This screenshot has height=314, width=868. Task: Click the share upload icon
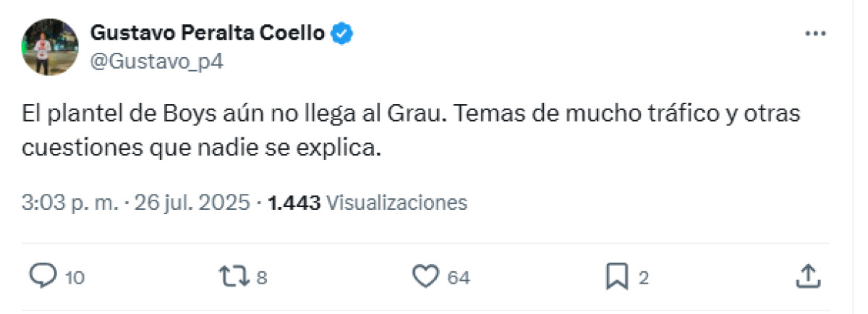point(808,275)
